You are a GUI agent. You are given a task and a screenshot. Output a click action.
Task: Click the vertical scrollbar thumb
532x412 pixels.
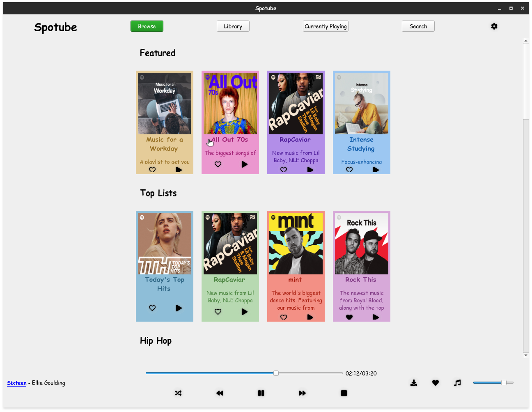526,81
